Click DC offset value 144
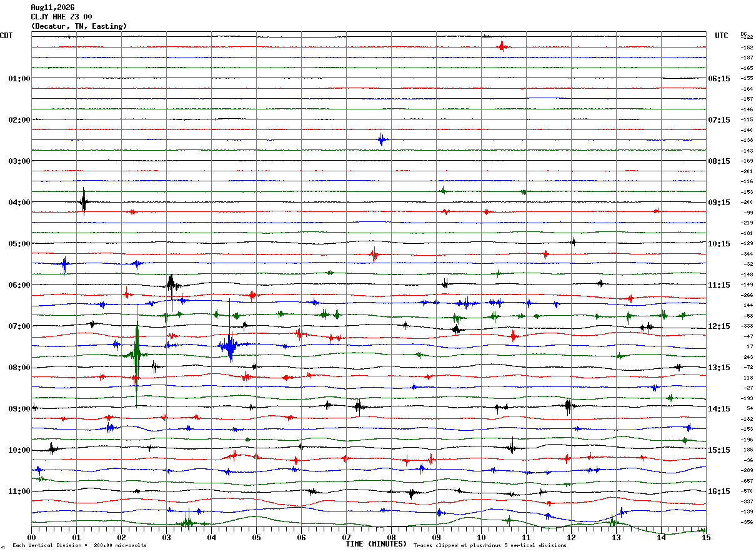The height and width of the screenshot is (554, 756). pos(748,305)
